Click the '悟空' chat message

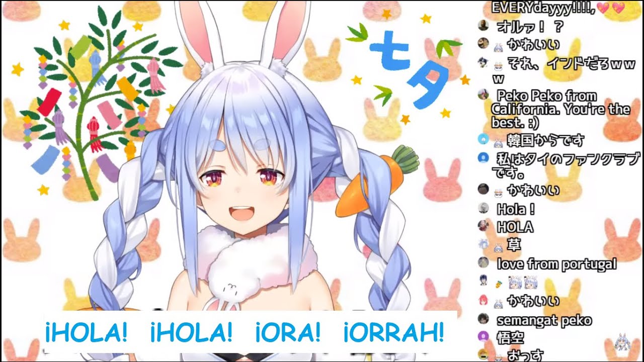(x=511, y=338)
